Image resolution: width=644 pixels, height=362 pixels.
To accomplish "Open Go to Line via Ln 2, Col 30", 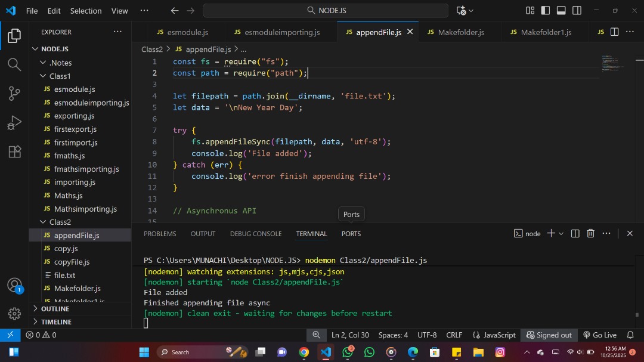I will coord(350,335).
